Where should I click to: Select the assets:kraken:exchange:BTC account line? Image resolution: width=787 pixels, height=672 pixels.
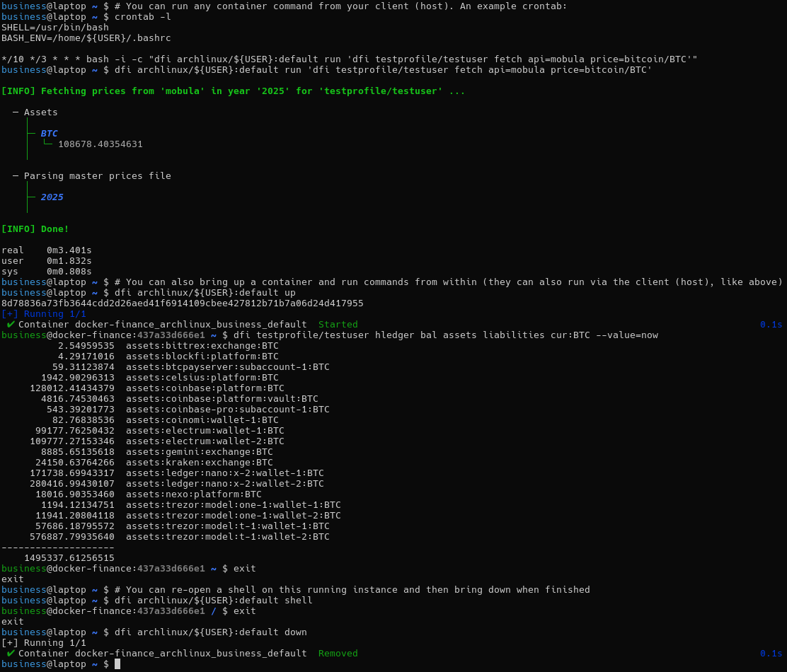(199, 462)
